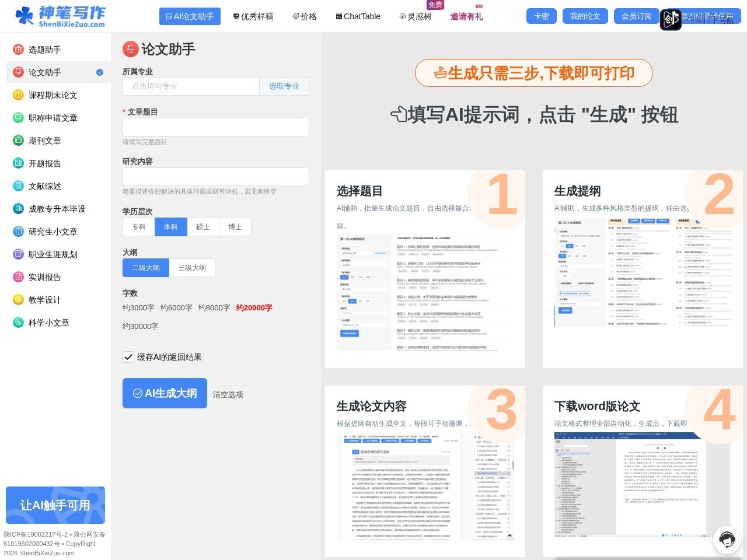Select 专科 education level
The height and width of the screenshot is (560, 747).
point(139,227)
